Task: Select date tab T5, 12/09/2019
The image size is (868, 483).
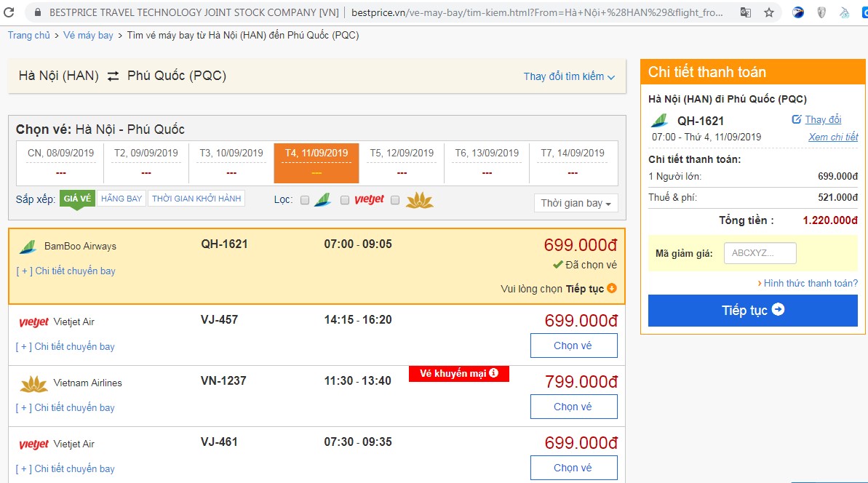Action: coord(402,163)
